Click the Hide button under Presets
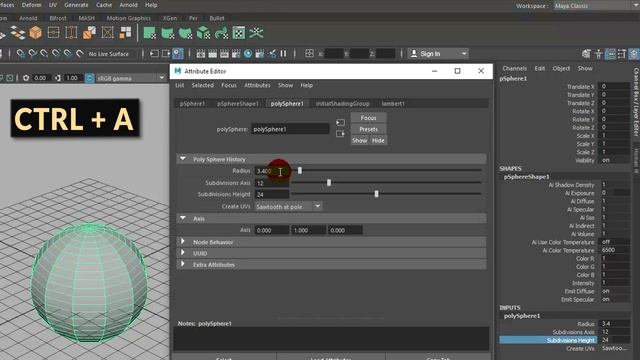The image size is (640, 360). click(x=378, y=140)
